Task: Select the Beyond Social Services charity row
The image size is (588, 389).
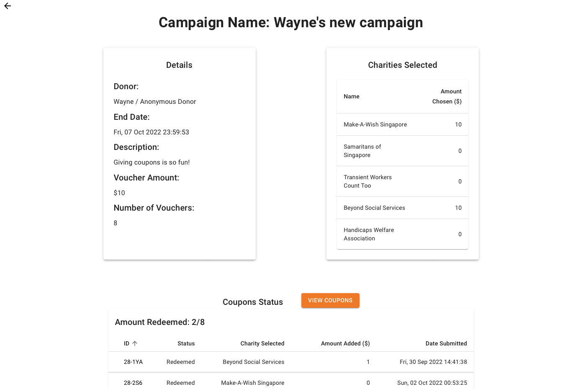Action: click(403, 208)
